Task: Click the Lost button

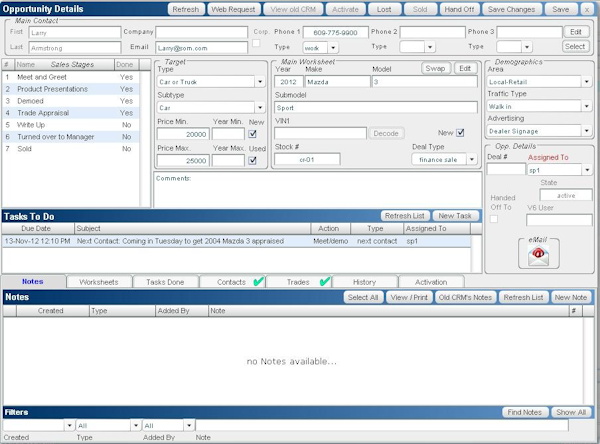Action: click(384, 9)
